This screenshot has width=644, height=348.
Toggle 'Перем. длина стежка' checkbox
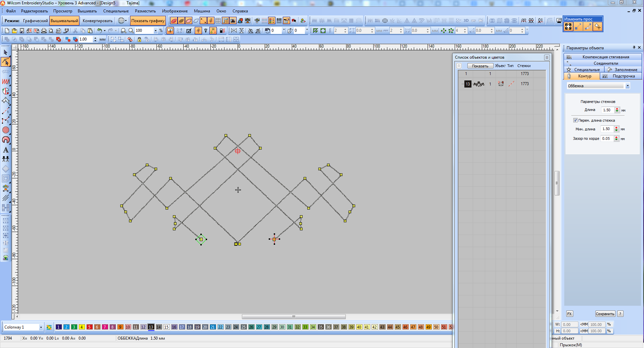(x=575, y=120)
